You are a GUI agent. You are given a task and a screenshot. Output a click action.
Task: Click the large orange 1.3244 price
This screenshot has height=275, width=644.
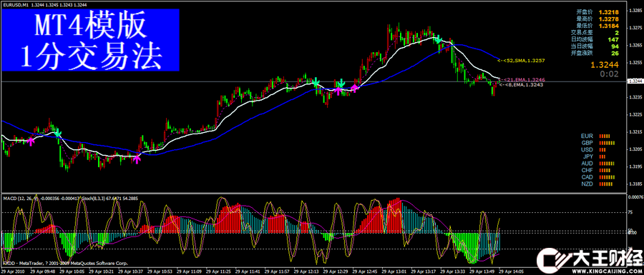point(605,65)
